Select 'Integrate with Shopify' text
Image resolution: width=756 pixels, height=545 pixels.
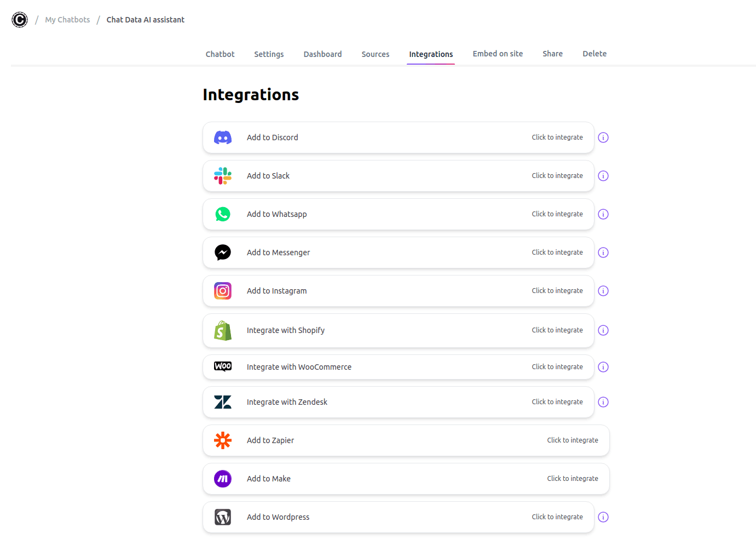(286, 330)
